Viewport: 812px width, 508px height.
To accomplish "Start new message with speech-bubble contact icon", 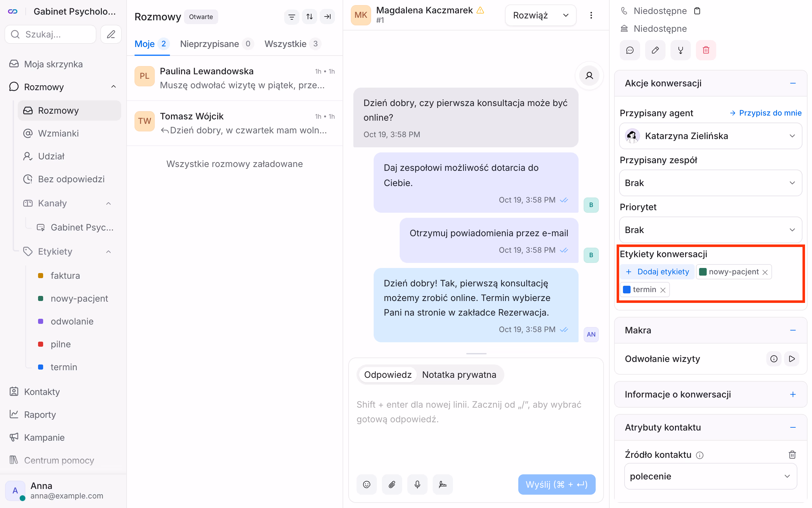I will (x=630, y=50).
